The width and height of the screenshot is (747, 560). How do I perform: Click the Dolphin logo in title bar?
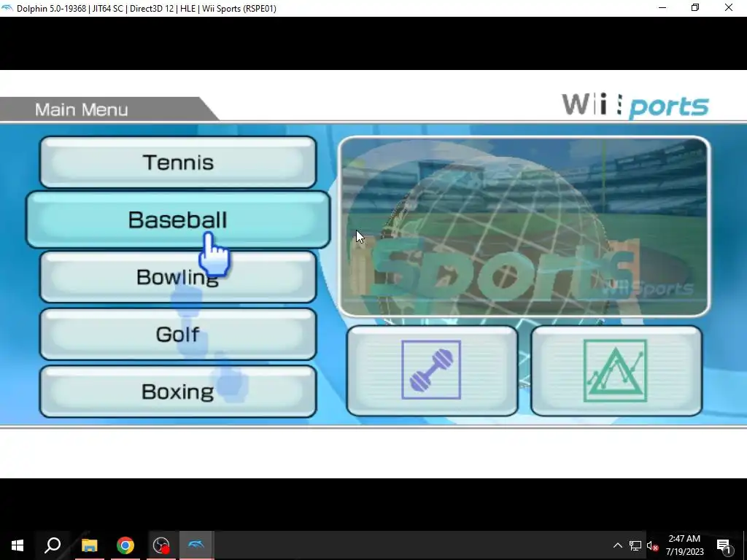point(7,8)
